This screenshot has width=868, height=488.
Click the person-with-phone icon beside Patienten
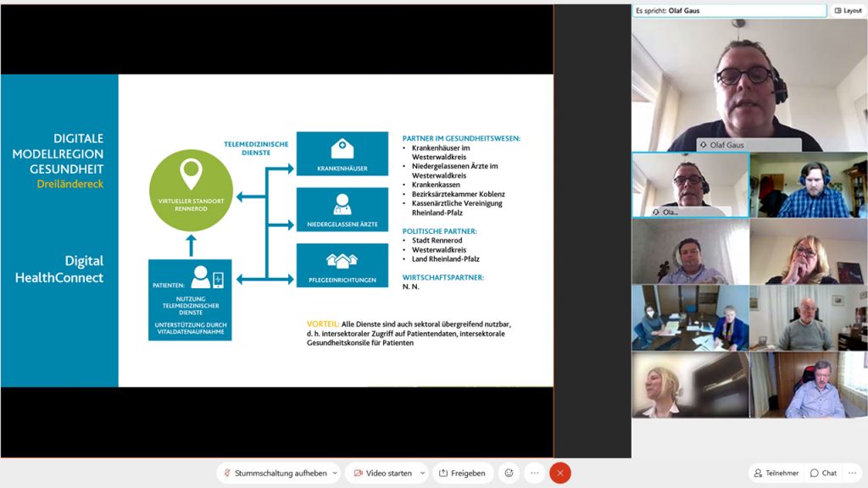click(x=208, y=277)
